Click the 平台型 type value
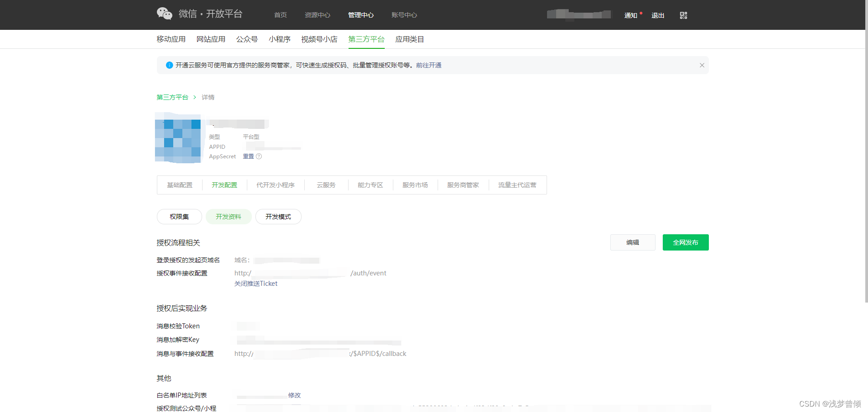 point(251,137)
